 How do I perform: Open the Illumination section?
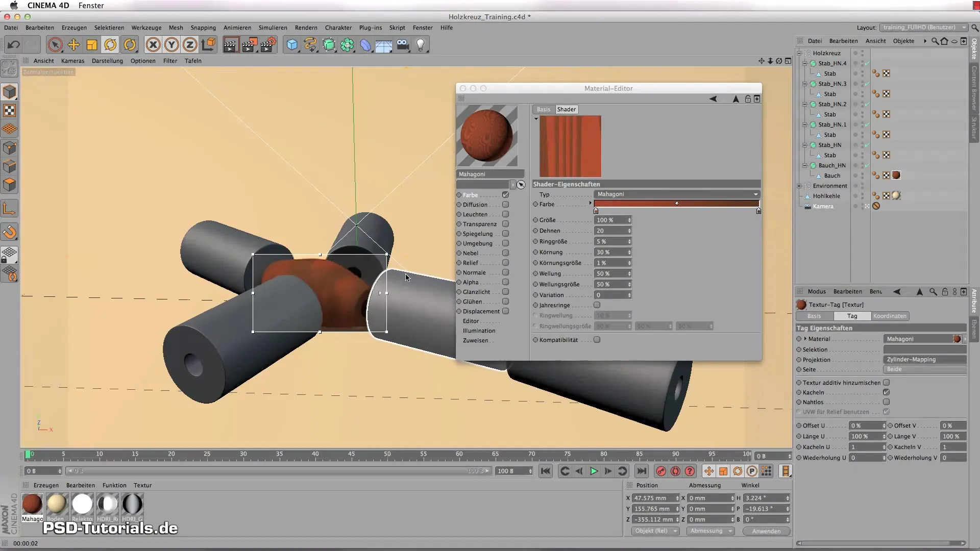coord(479,331)
